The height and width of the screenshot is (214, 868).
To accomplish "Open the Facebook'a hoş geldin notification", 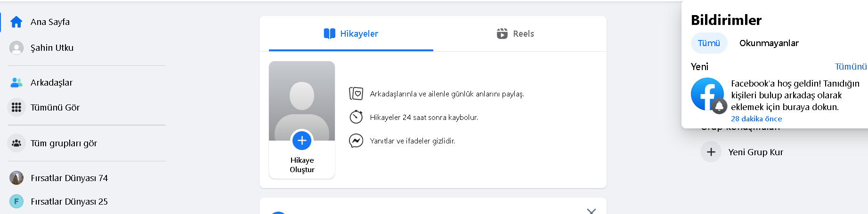I will pos(777,101).
